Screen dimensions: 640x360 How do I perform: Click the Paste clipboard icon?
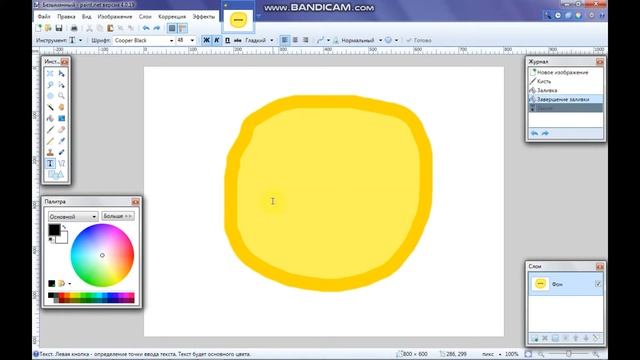click(x=110, y=28)
